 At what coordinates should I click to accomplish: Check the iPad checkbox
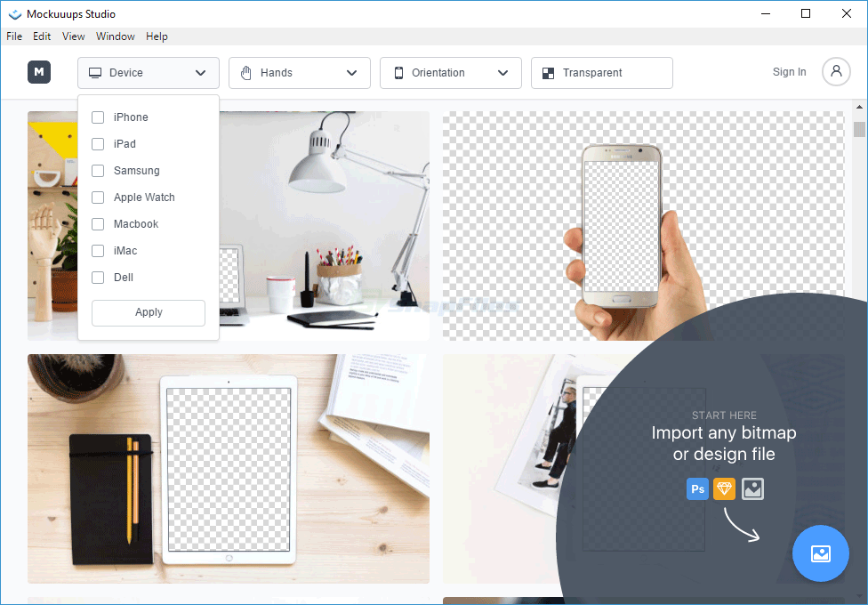(98, 144)
